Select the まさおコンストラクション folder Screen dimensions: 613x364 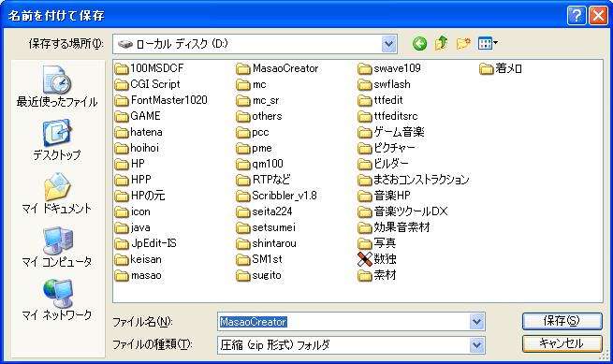(x=414, y=180)
